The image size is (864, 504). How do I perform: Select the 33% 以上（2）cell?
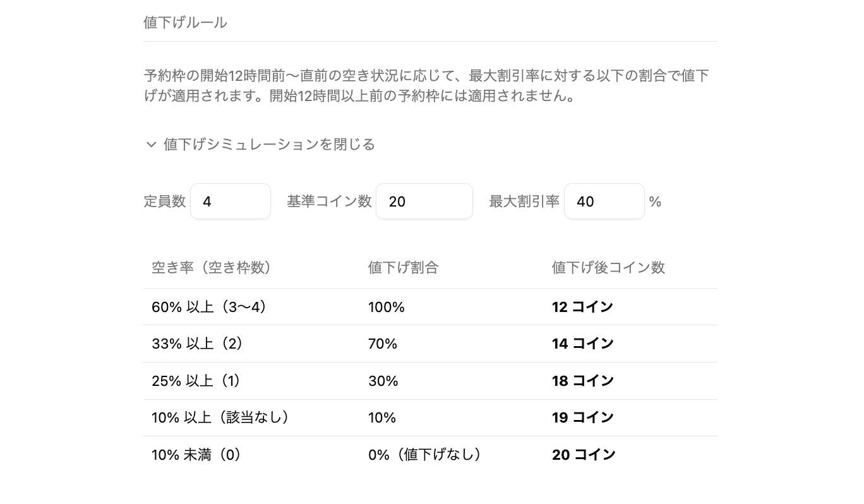click(x=196, y=344)
